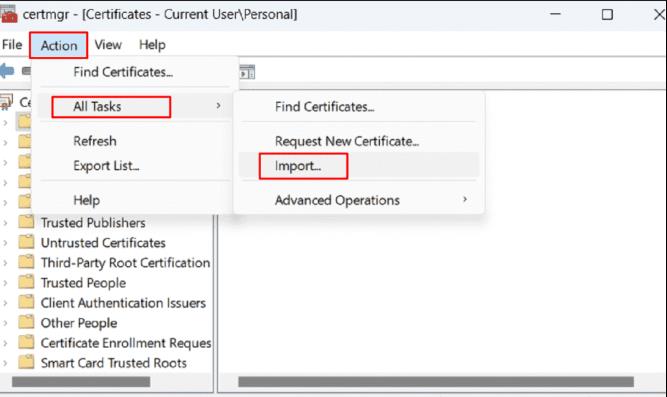Screen dimensions: 667x397
Task: Maximize the certmgr window
Action: (x=607, y=14)
